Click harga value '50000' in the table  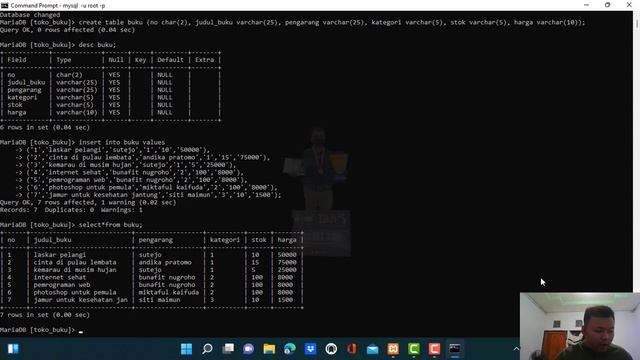point(287,255)
